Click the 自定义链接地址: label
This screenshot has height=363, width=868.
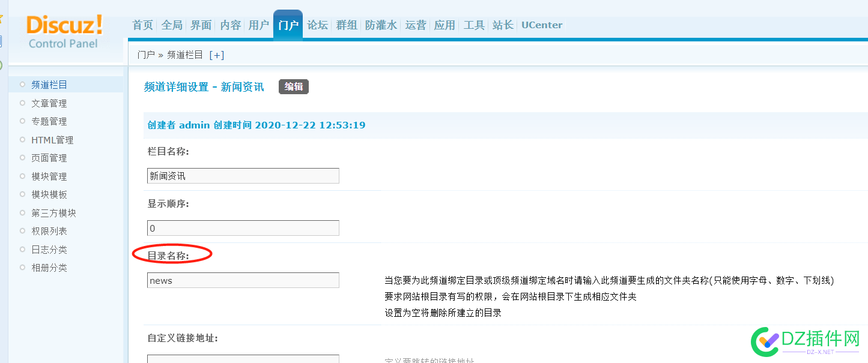click(183, 338)
